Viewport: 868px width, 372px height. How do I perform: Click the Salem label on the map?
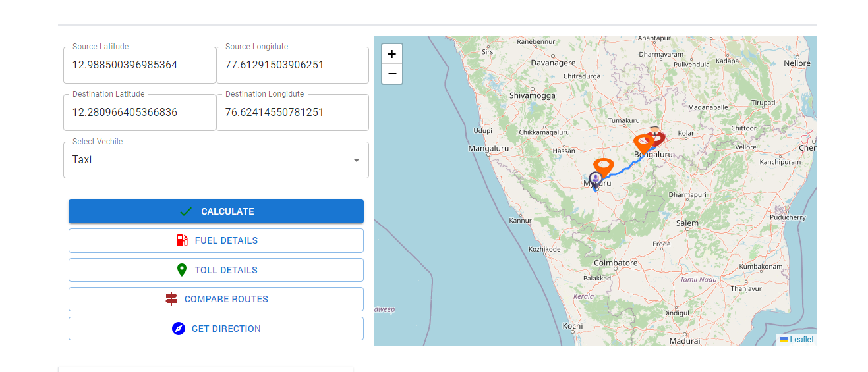[687, 223]
